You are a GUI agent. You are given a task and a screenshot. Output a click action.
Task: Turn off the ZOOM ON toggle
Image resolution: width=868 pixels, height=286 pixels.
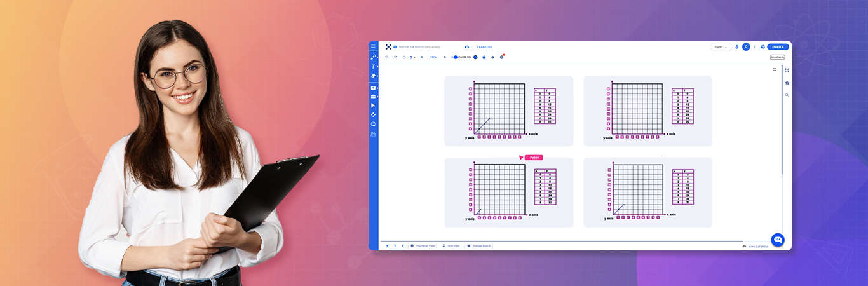454,57
